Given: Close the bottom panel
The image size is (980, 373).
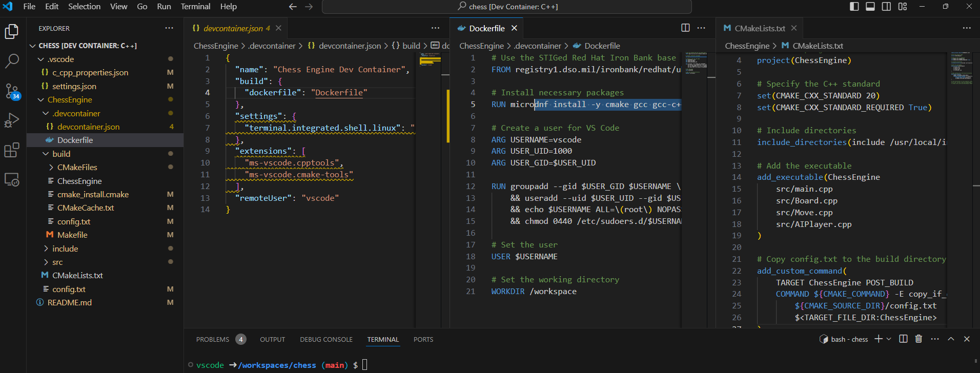Looking at the screenshot, I should (x=967, y=339).
